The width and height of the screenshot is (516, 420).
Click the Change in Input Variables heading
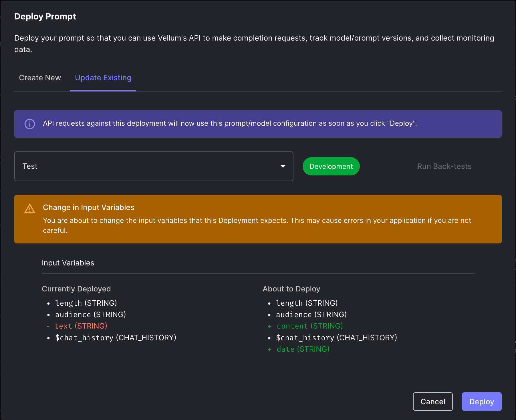[88, 207]
